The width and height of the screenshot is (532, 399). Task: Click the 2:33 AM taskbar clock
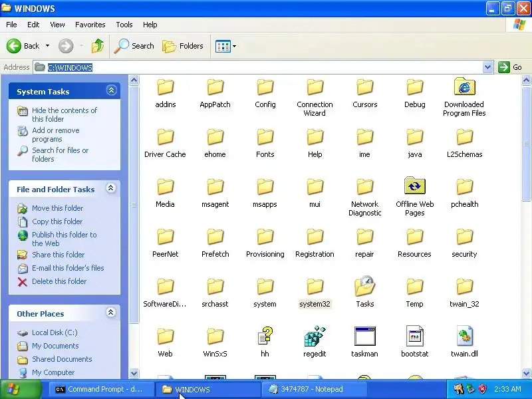tap(507, 389)
